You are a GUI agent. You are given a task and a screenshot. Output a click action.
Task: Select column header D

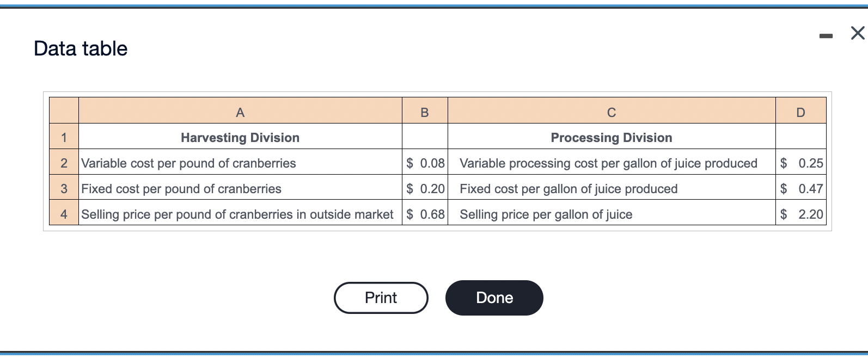(800, 112)
